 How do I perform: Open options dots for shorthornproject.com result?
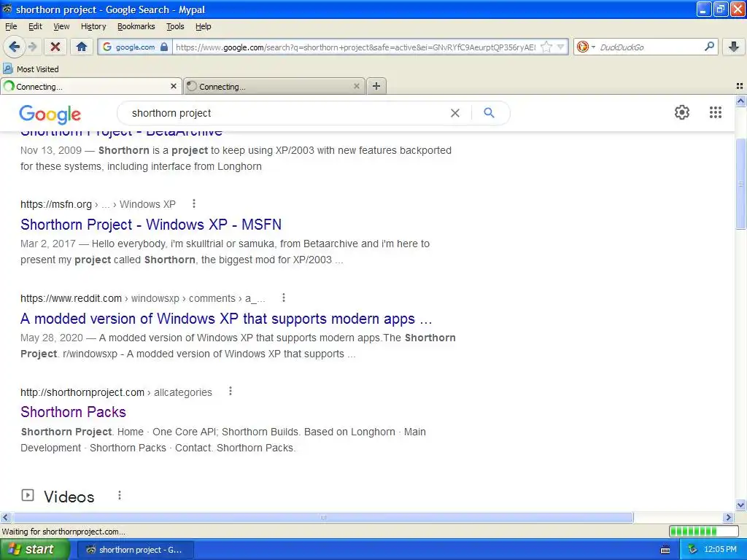[x=230, y=392]
